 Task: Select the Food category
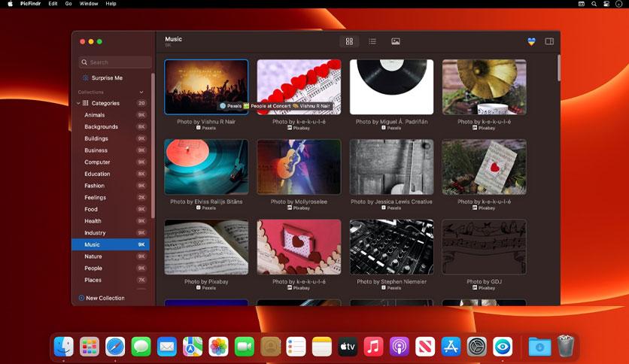click(111, 209)
